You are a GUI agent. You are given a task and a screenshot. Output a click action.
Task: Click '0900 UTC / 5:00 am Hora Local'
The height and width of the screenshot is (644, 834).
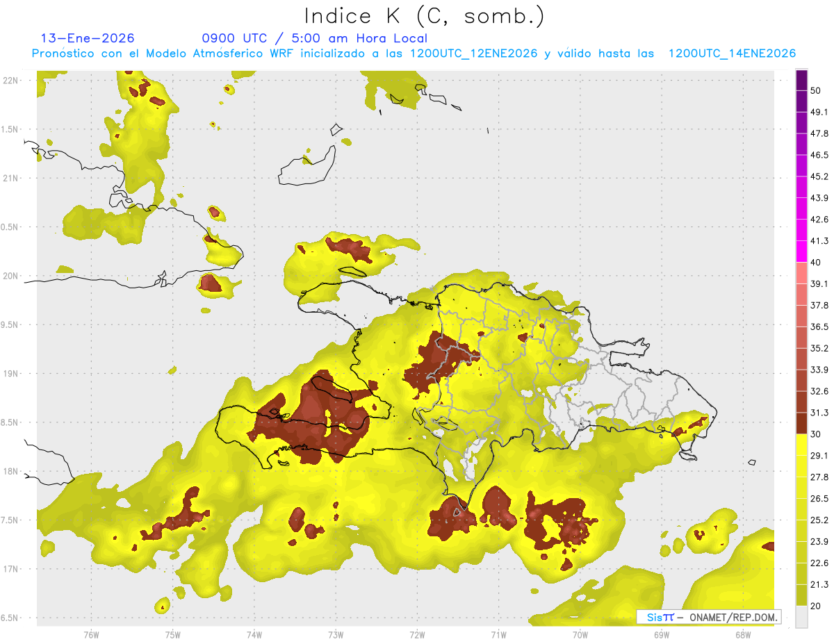(x=314, y=38)
